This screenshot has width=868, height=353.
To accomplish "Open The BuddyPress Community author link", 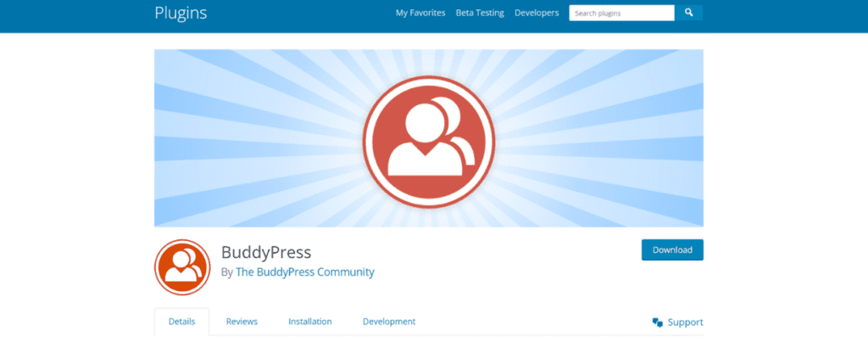I will coord(305,272).
